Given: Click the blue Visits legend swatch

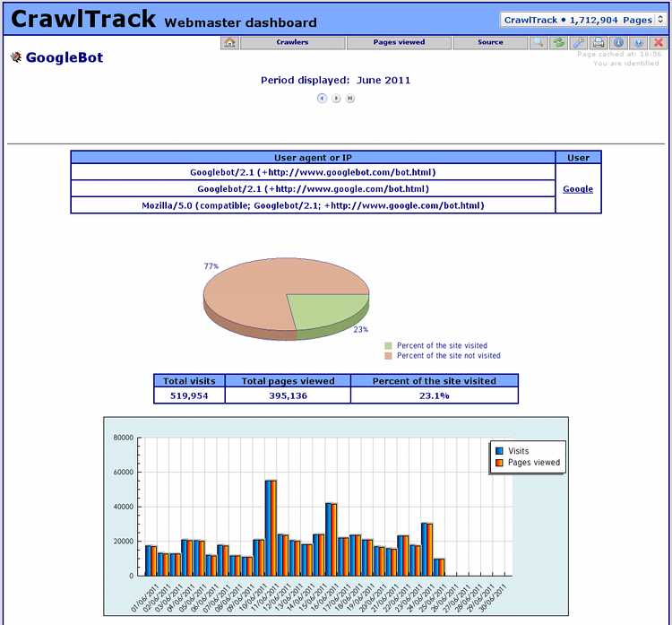Looking at the screenshot, I should point(499,451).
